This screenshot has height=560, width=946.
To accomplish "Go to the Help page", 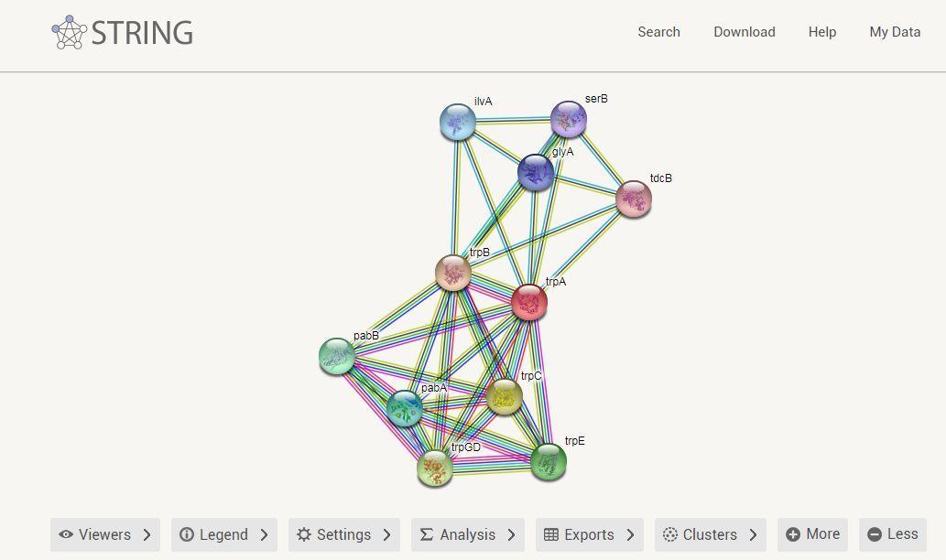I will (821, 32).
